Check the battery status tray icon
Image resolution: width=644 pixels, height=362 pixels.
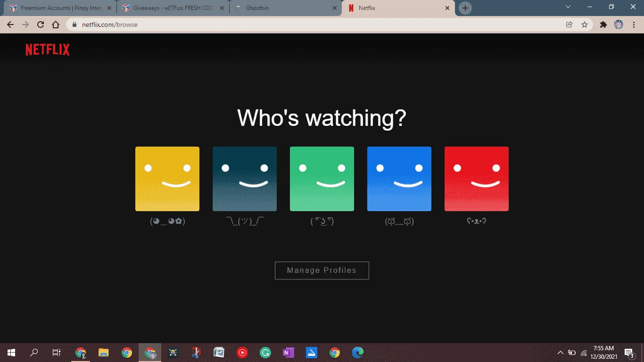pos(572,352)
